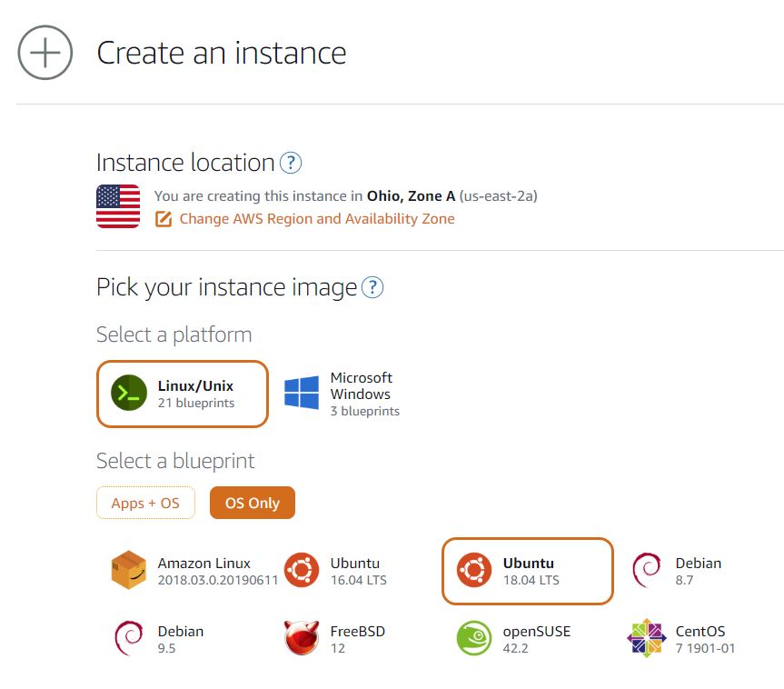The height and width of the screenshot is (689, 784).
Task: Click the edit pencil icon beside Change AWS Region
Action: pyautogui.click(x=164, y=219)
